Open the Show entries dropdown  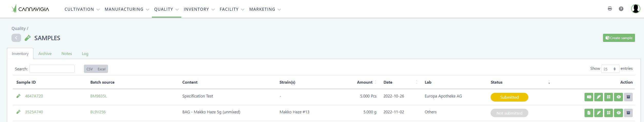pyautogui.click(x=610, y=69)
